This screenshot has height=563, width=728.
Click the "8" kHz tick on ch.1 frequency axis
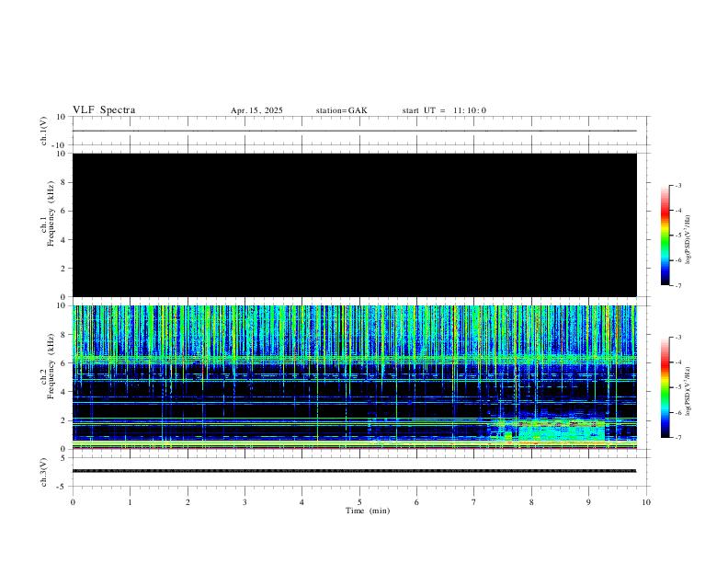[63, 182]
